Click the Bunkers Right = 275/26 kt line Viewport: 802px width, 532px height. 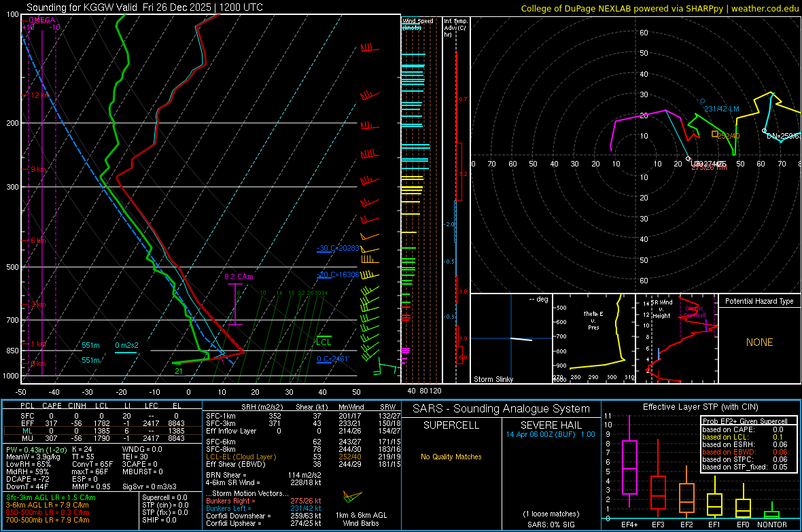pos(264,501)
